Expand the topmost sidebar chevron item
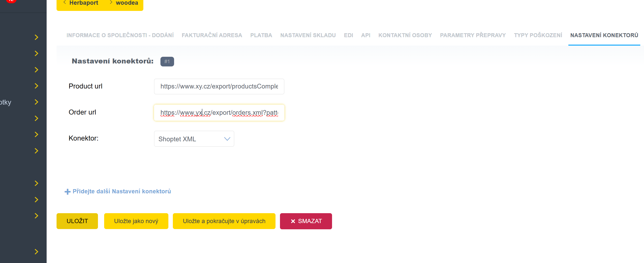This screenshot has width=644, height=263. tap(36, 37)
